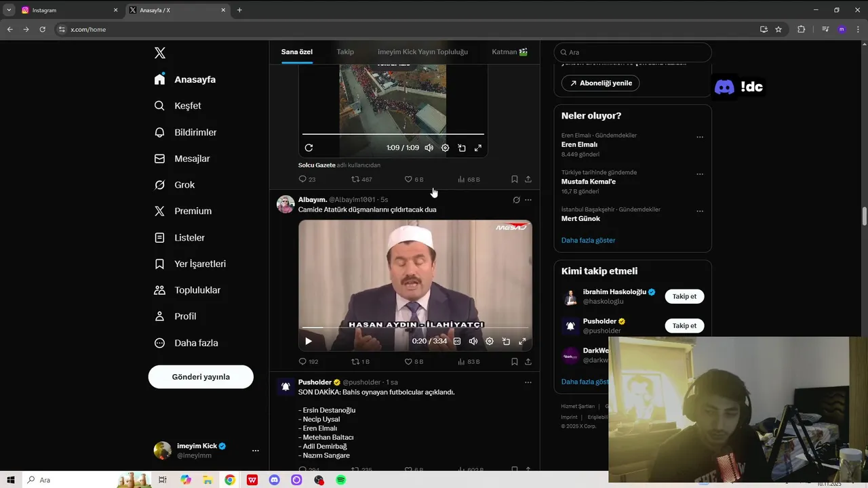Open more options on Albayım post
Screen dimensions: 868x488
tap(528, 200)
